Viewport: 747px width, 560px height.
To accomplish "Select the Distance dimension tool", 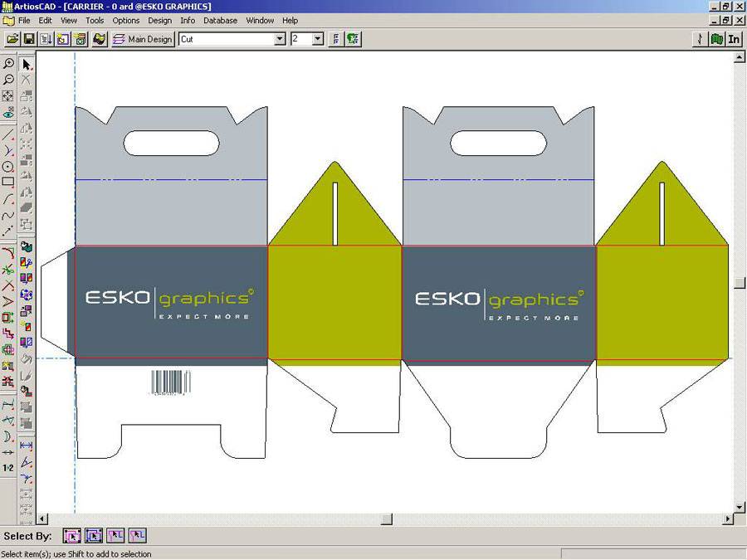I will click(x=27, y=446).
